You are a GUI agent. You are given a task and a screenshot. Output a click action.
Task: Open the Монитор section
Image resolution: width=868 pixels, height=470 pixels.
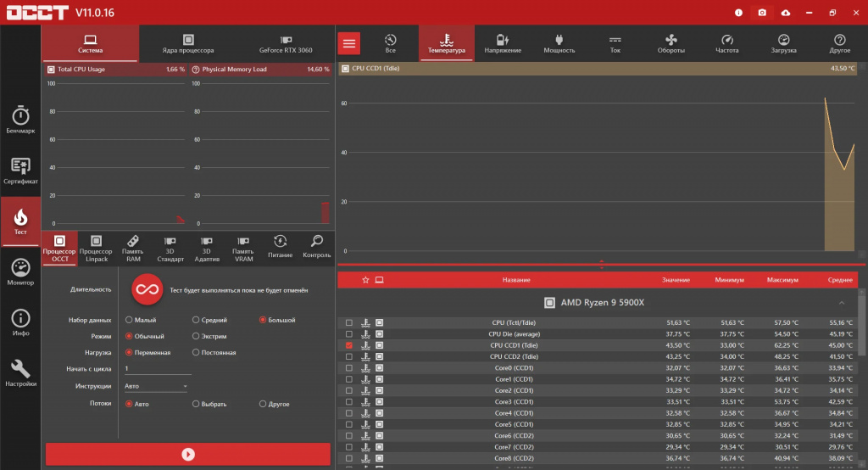point(20,272)
